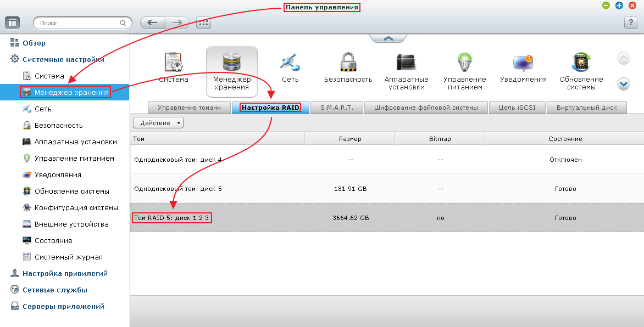Click the Отключен status cell

pos(565,160)
